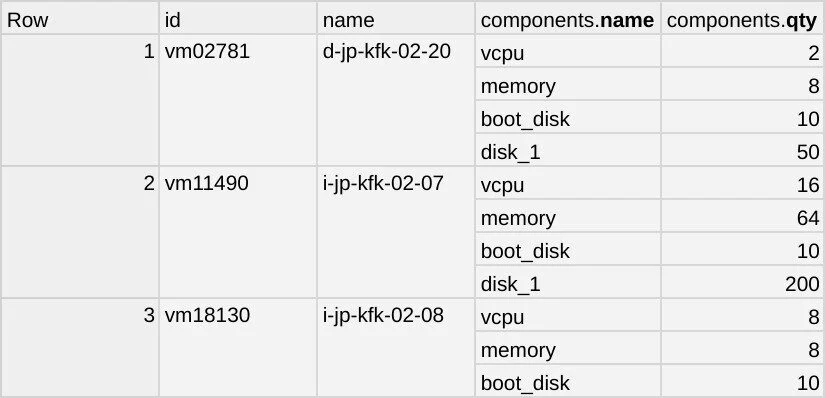Click the i-jp-kfk-02-08 name cell
This screenshot has width=825, height=398.
tap(396, 347)
